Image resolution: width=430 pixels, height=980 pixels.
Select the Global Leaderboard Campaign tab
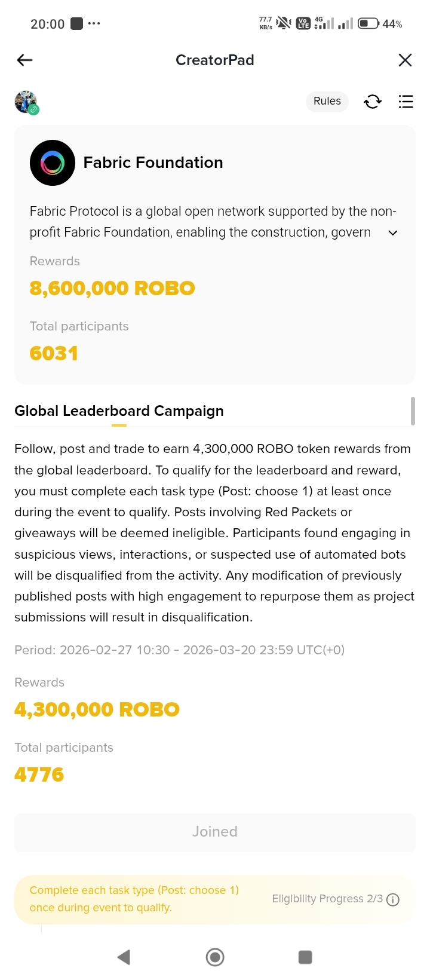point(119,411)
